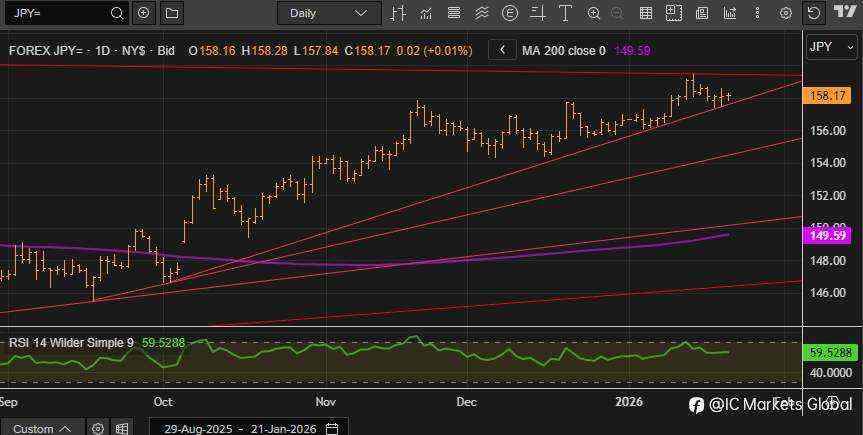The image size is (863, 435).
Task: Open the wavy lines overlay icon
Action: (482, 13)
